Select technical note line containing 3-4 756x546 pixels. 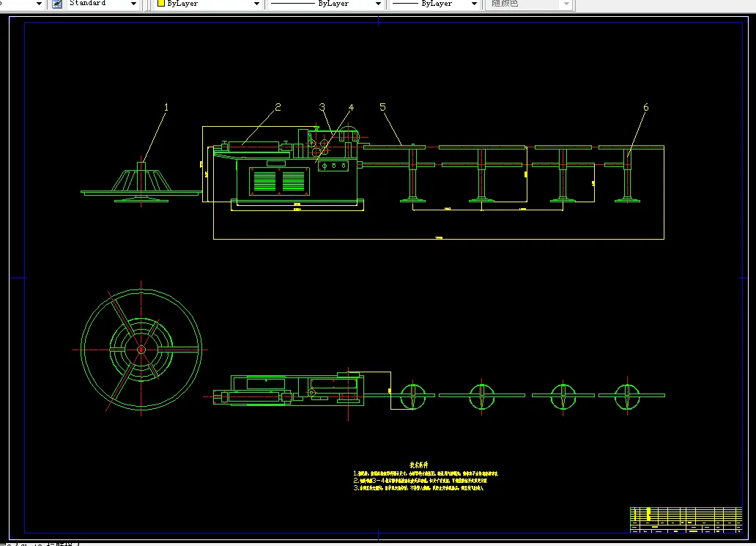click(x=420, y=481)
